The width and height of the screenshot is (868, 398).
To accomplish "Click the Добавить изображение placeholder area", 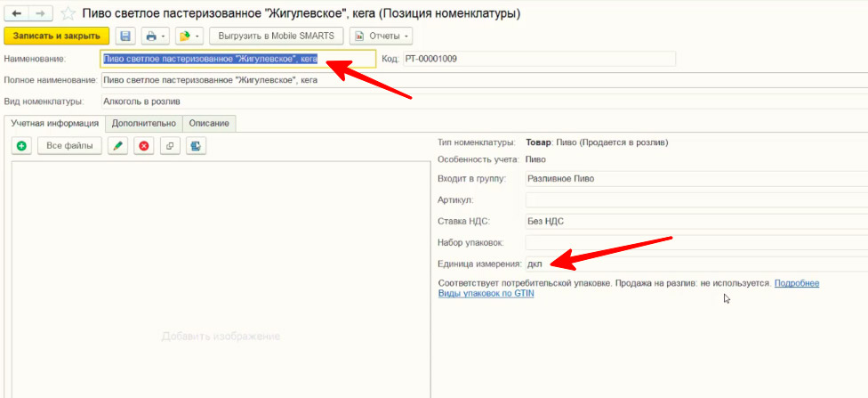I will click(x=221, y=337).
